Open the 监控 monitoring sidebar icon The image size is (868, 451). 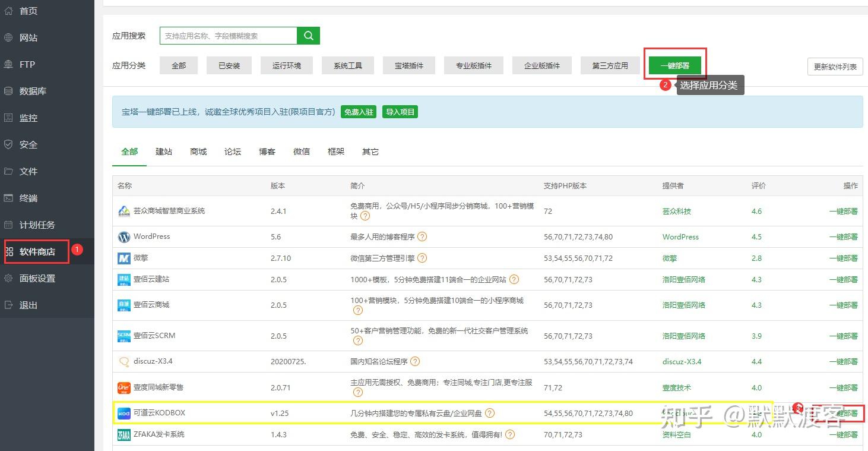[x=8, y=118]
